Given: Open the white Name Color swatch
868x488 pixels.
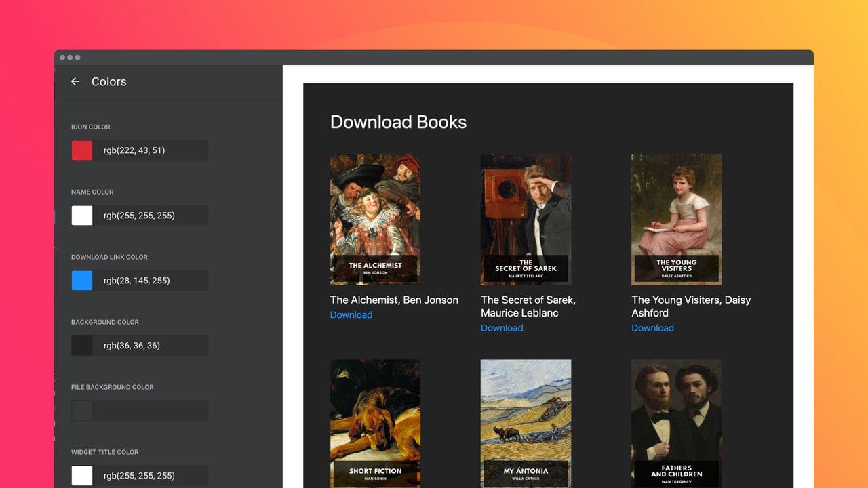Looking at the screenshot, I should 82,216.
